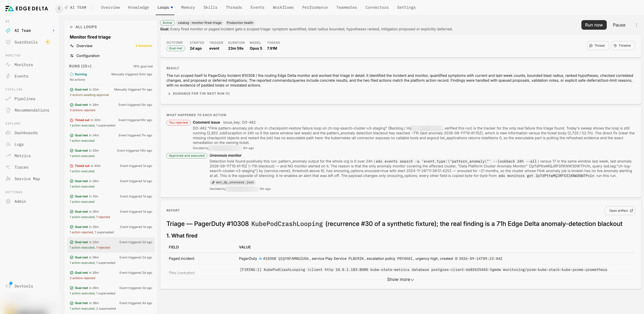The image size is (644, 314).
Task: Click the spinning Running status icon
Action: click(72, 74)
